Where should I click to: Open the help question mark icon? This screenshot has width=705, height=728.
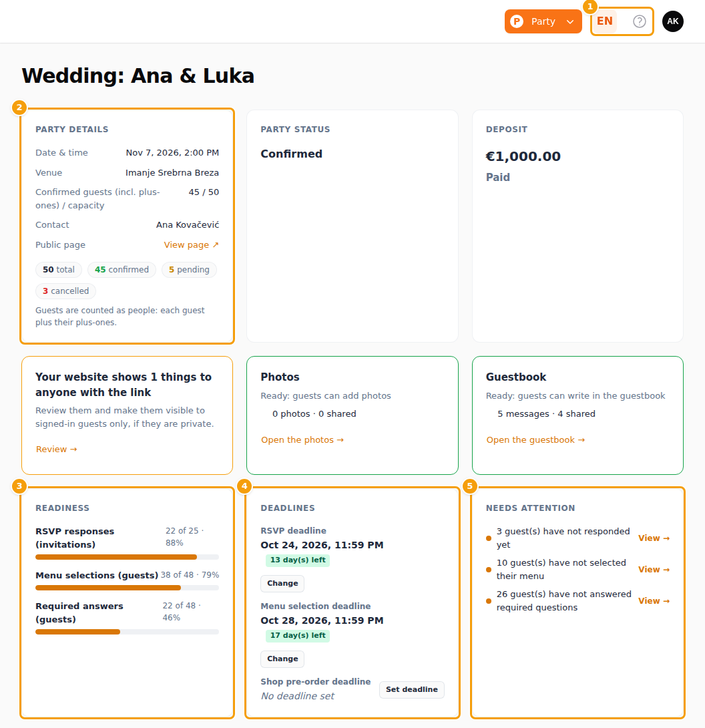click(639, 21)
